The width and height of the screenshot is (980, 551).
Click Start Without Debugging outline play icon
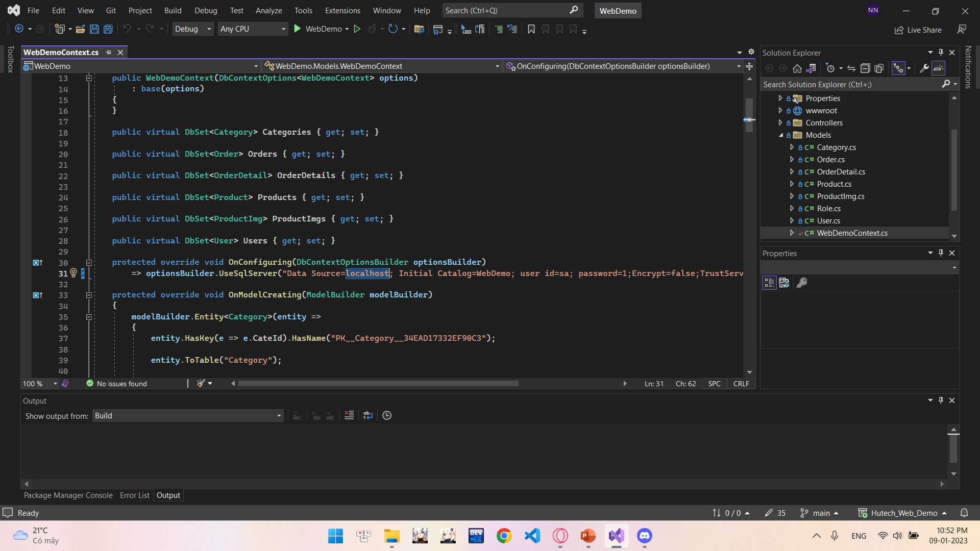click(x=357, y=29)
